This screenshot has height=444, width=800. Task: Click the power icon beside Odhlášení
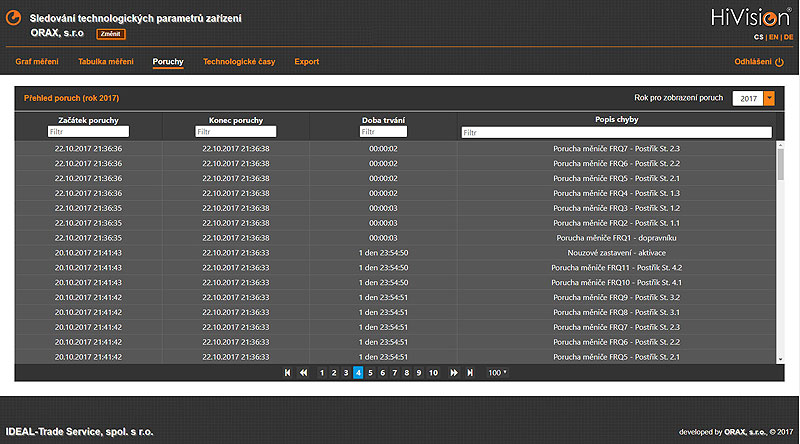tap(780, 62)
